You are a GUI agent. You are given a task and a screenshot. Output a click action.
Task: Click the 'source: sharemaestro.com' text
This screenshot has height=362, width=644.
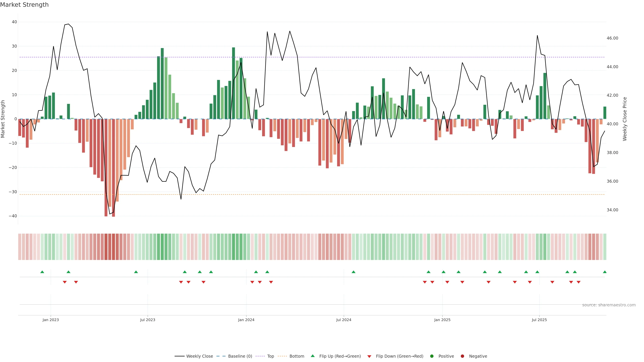(x=609, y=305)
